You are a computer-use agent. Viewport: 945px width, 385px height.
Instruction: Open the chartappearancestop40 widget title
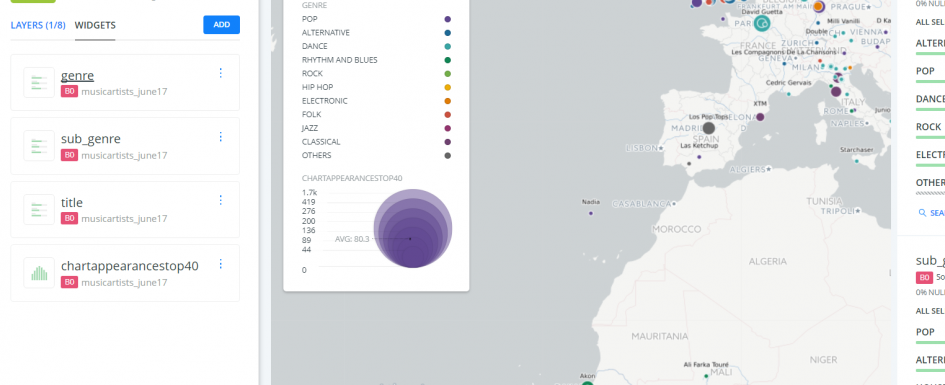(130, 266)
